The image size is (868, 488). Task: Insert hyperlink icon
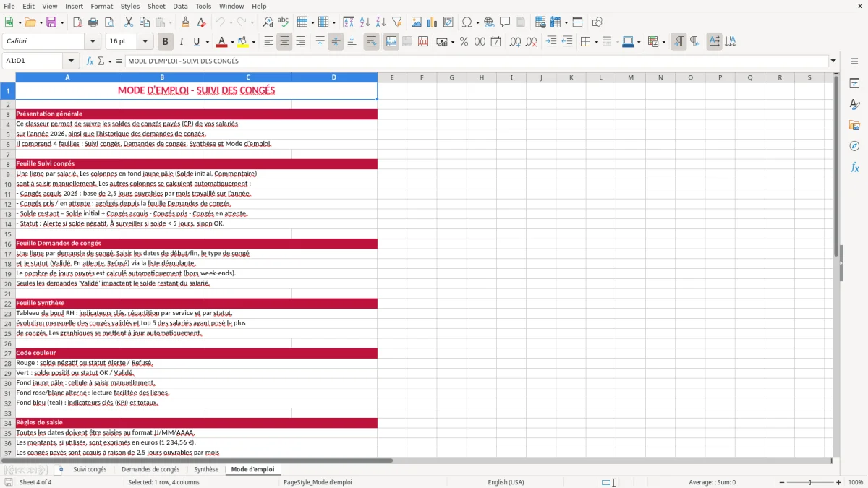(x=489, y=22)
